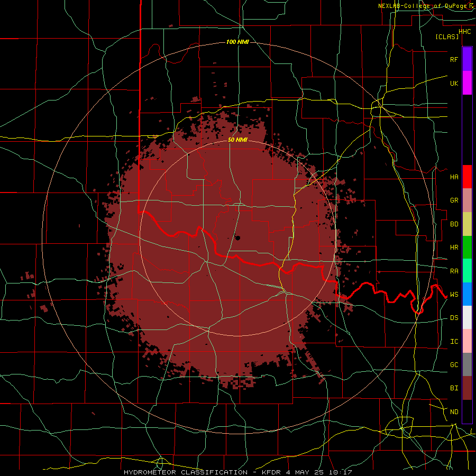
Task: Click the IC legend label
Action: pyautogui.click(x=454, y=342)
